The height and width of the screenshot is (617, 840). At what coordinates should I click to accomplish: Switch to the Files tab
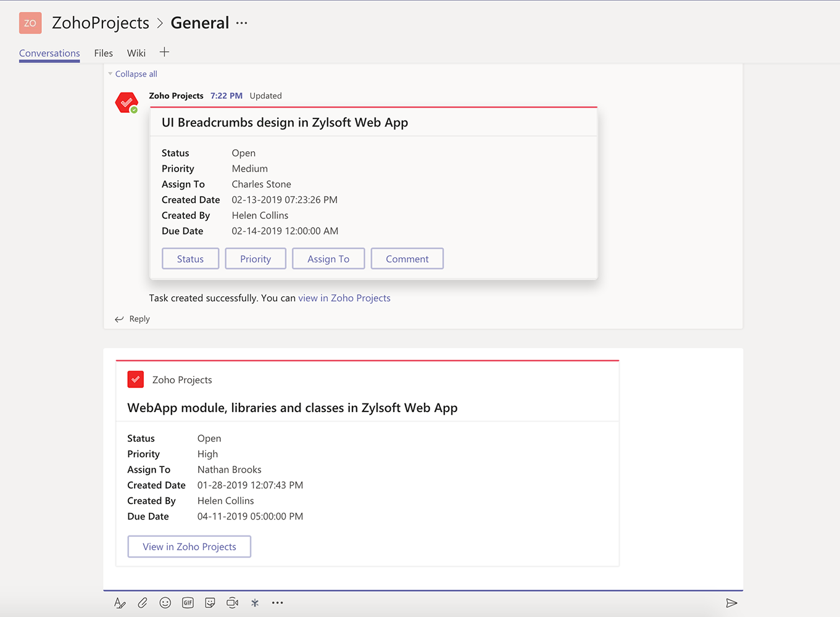tap(104, 53)
